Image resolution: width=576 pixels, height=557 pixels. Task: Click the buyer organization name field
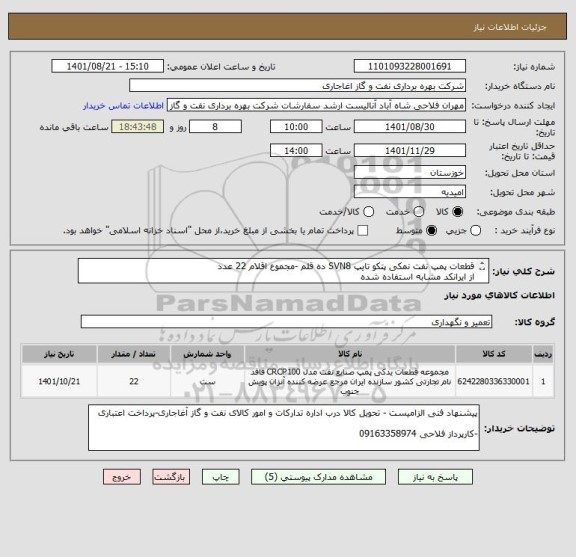[297, 86]
